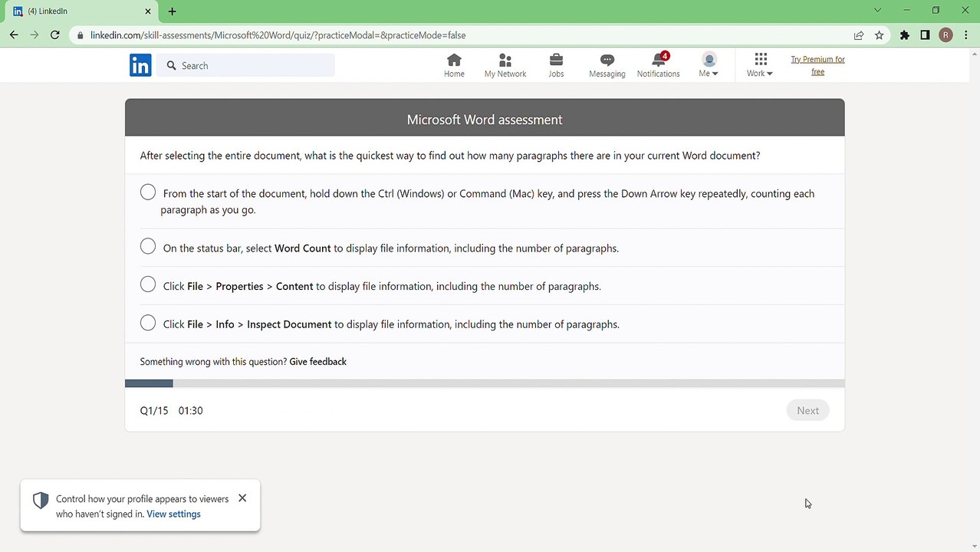Bookmark this page with star icon
This screenshot has height=552, width=980.
[x=879, y=35]
